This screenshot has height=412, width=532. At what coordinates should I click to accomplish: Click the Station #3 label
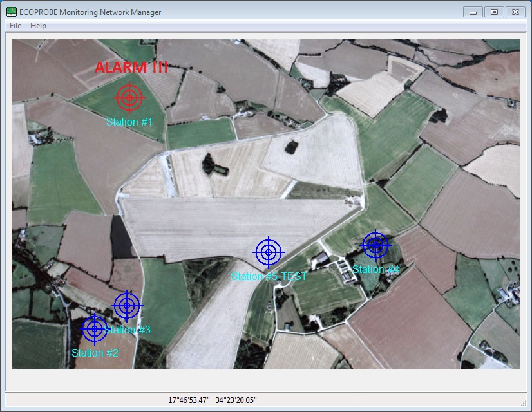[x=128, y=330]
